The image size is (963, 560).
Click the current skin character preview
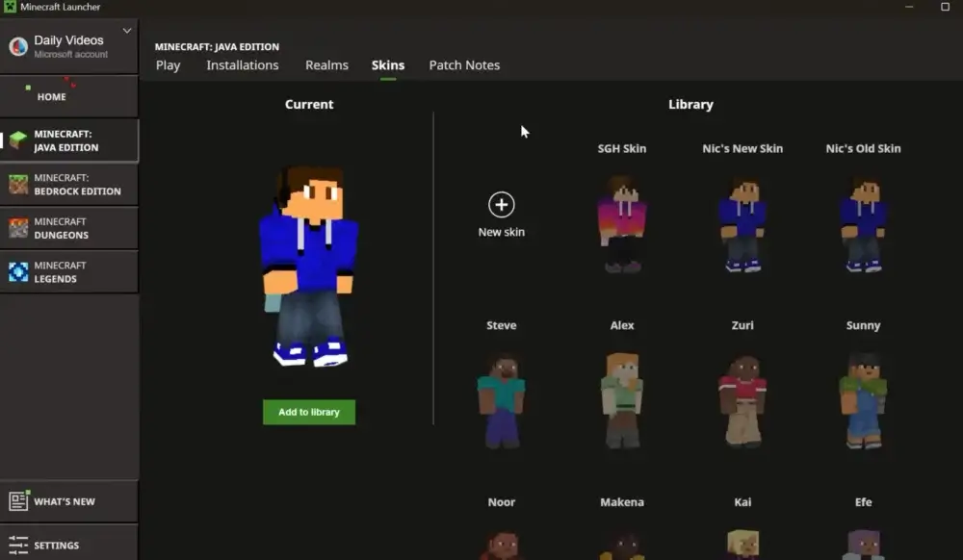coord(309,266)
